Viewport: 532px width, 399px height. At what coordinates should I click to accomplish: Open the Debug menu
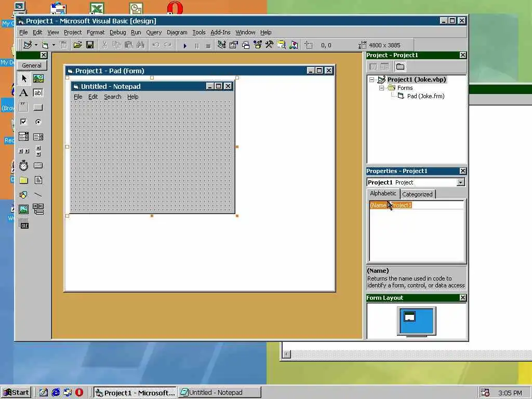[x=117, y=32]
